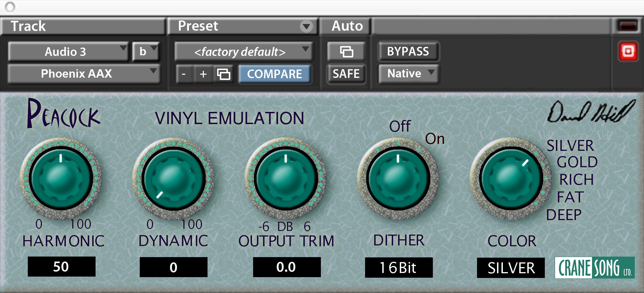Screen dimensions: 644x293
Task: Click the Crane Song Ltd. logo
Action: pyautogui.click(x=595, y=268)
